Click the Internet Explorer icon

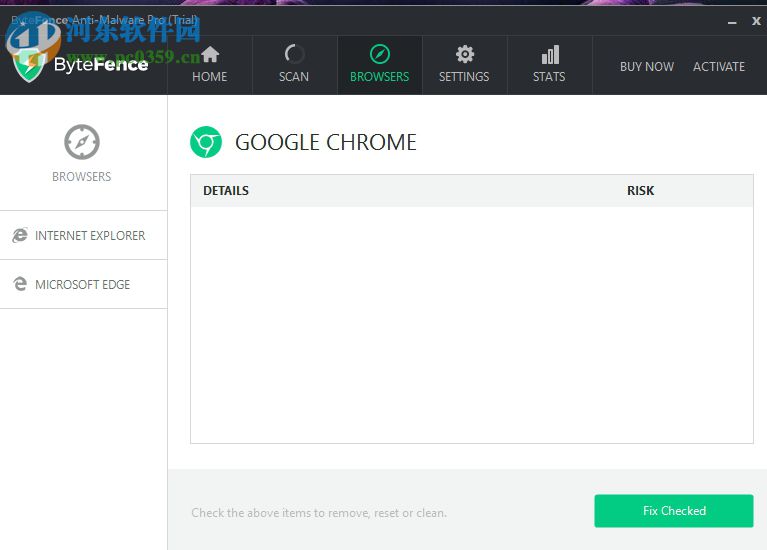tap(20, 235)
